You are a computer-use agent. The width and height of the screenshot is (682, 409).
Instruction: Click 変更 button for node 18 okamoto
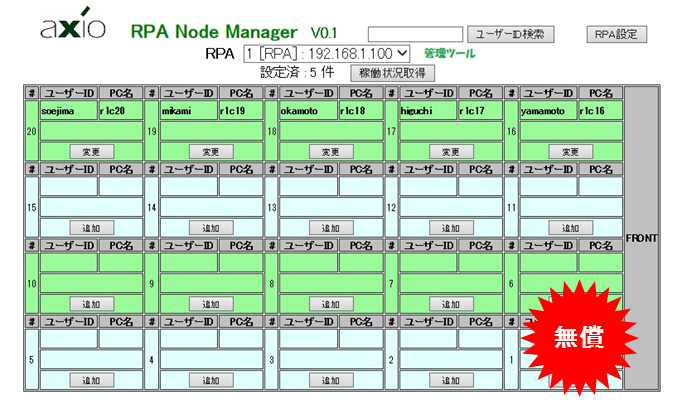coord(331,151)
